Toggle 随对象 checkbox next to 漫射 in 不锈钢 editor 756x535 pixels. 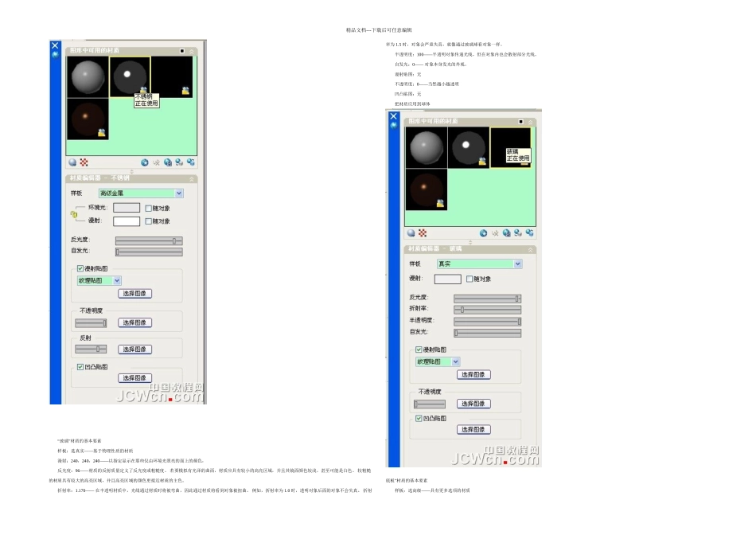[x=149, y=221]
